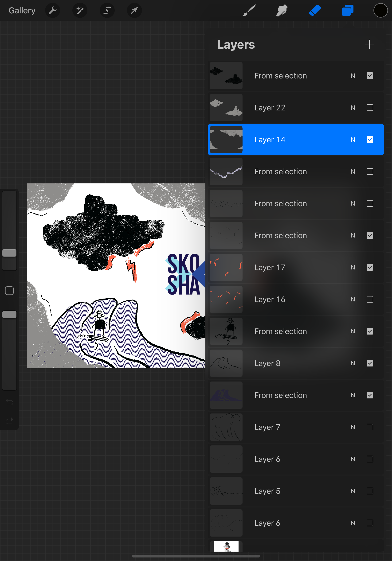Hide the topmost From selection black clouds layer
Viewport: 392px width, 561px height.
(x=370, y=76)
